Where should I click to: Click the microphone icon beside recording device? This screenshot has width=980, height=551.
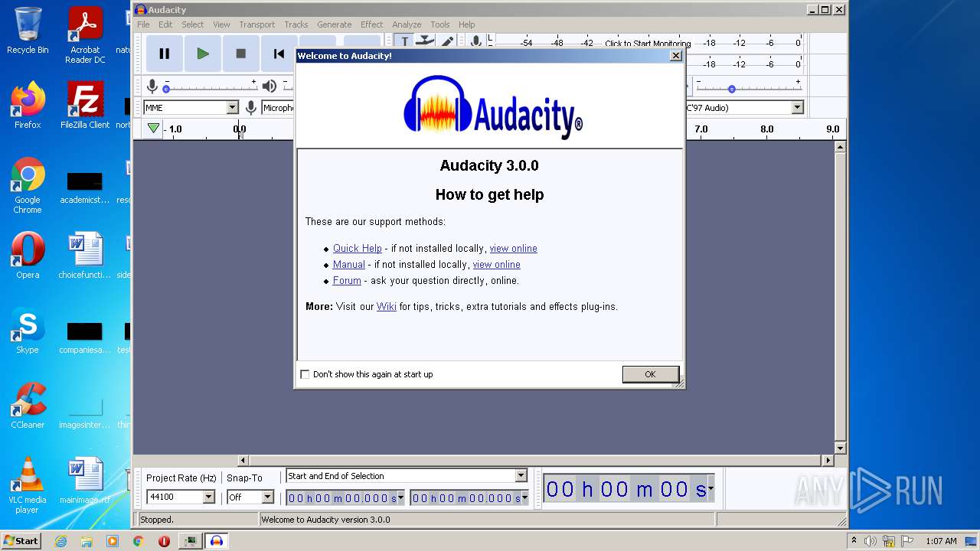tap(250, 108)
